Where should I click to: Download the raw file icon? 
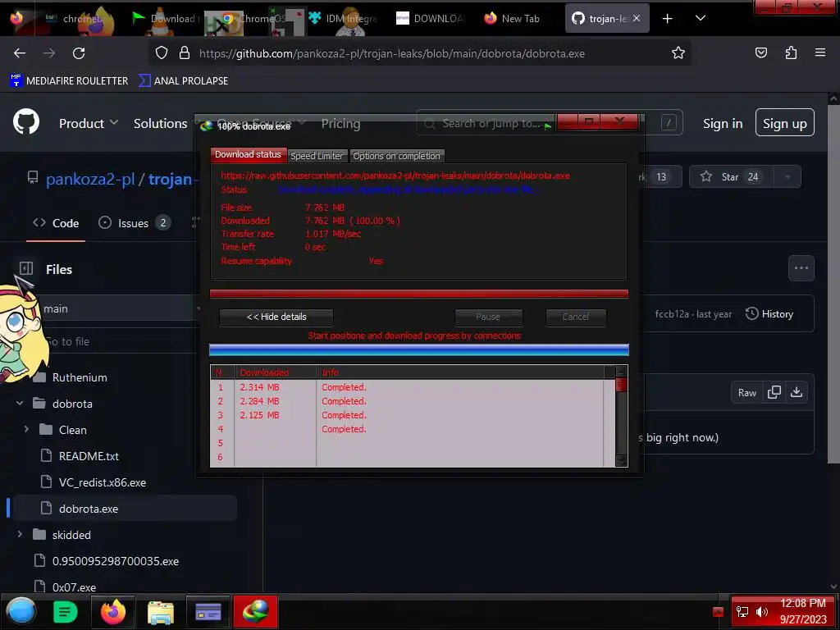[x=797, y=392]
